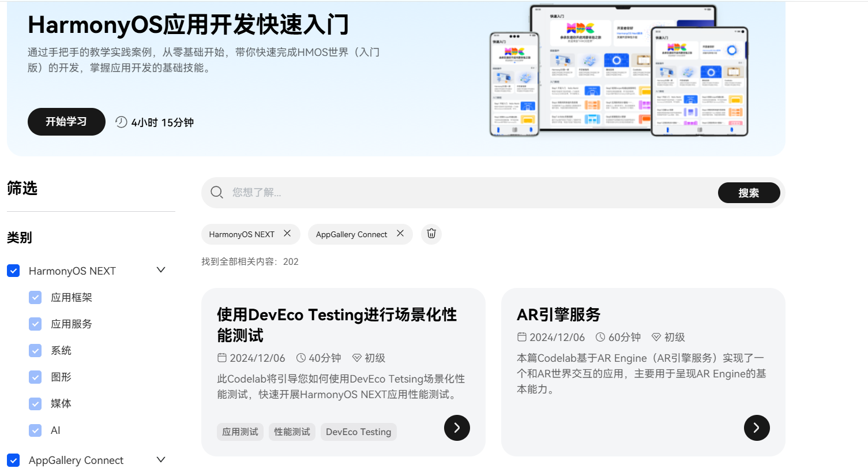Screen dimensions: 868x472
Task: Click the search magnifier icon
Action: click(x=216, y=192)
